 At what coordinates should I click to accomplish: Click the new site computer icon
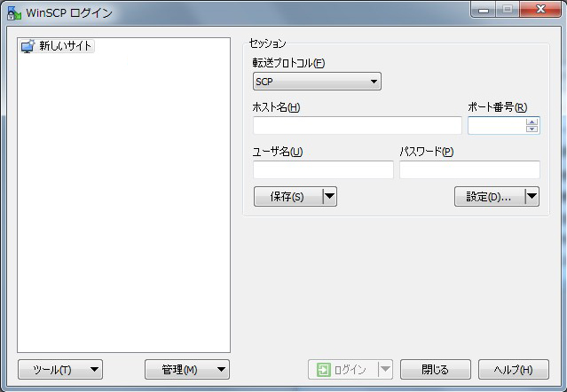[x=28, y=46]
